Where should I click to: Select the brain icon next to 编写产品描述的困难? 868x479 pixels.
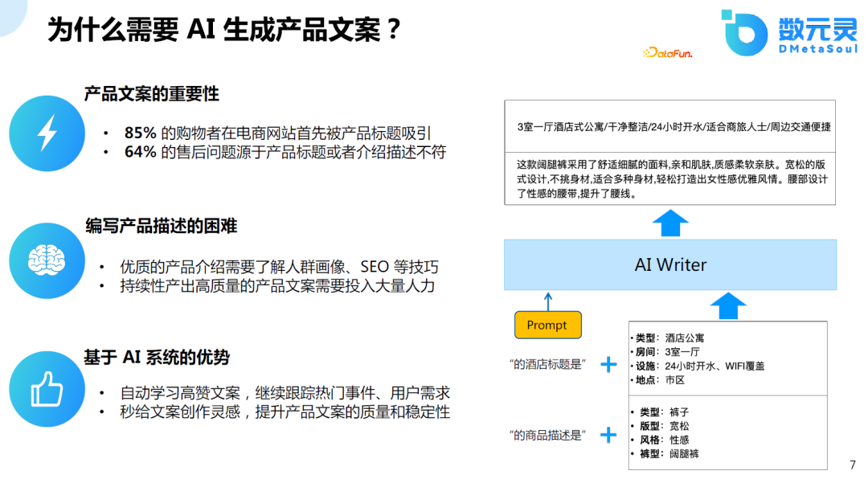[x=47, y=261]
